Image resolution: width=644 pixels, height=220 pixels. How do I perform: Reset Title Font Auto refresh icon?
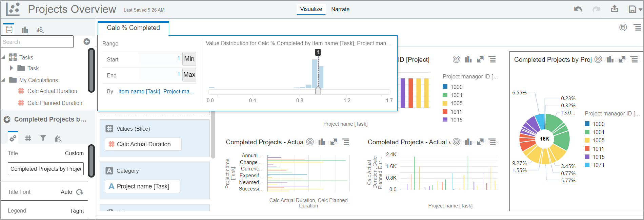click(x=80, y=192)
